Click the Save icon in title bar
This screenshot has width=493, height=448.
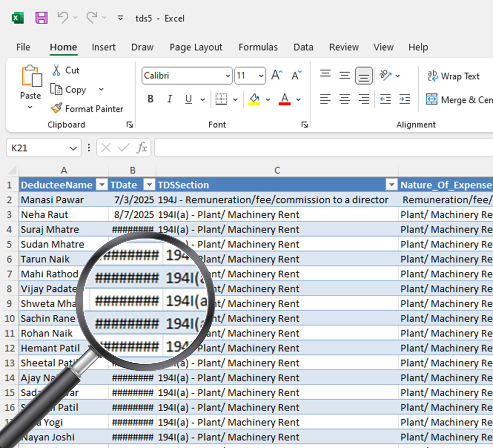[41, 18]
